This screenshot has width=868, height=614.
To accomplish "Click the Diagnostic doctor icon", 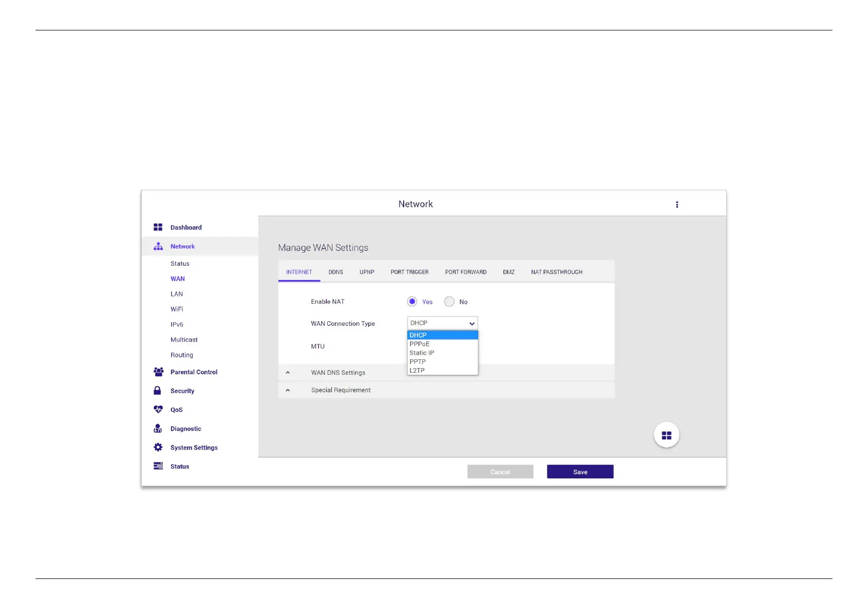I will 158,428.
